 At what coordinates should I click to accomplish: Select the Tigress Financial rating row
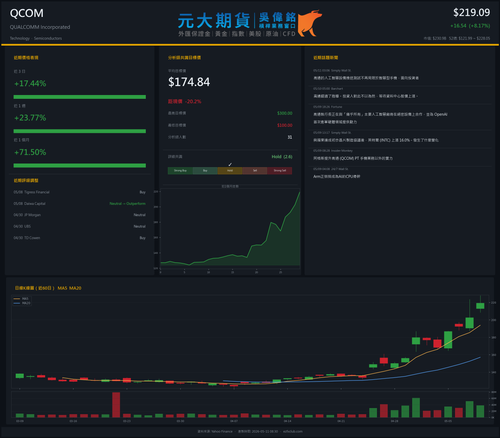click(x=80, y=192)
